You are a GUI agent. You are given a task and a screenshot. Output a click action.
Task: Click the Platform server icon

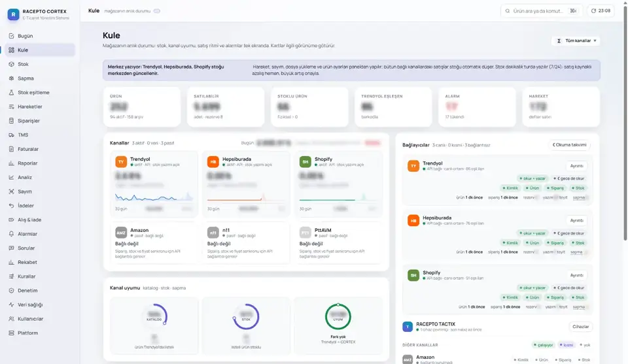tap(11, 333)
